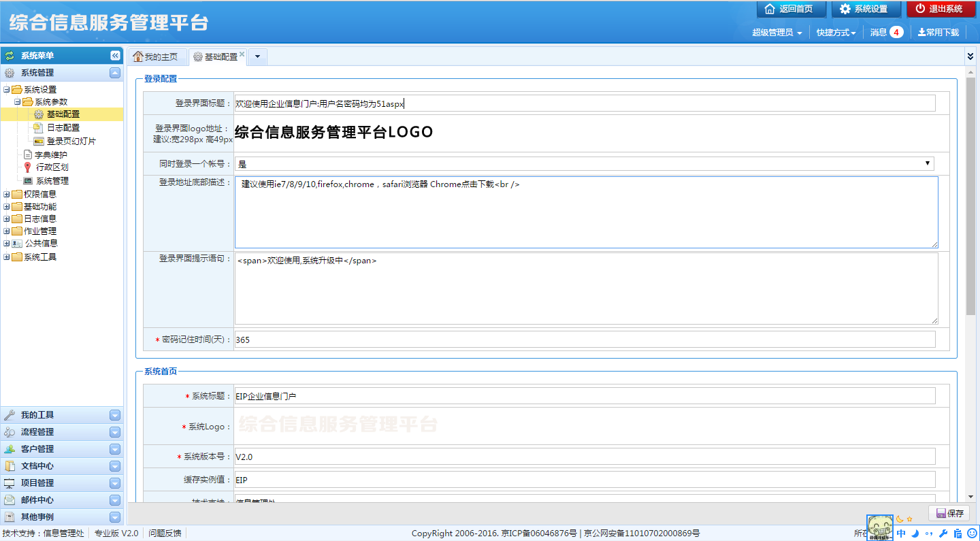Click the double-chevron icon at tab bar right
980x541 pixels.
tap(970, 56)
